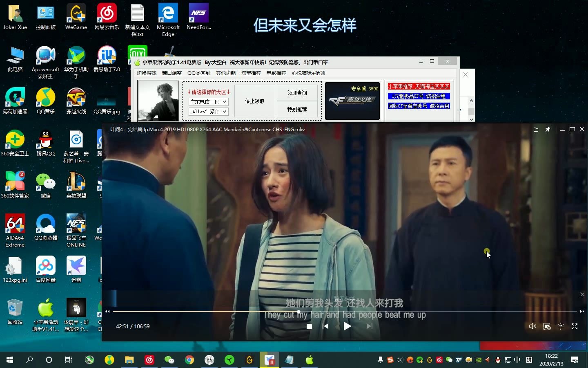The height and width of the screenshot is (368, 588).
Task: Open 网易云音乐 desktop shortcut
Action: pyautogui.click(x=107, y=17)
